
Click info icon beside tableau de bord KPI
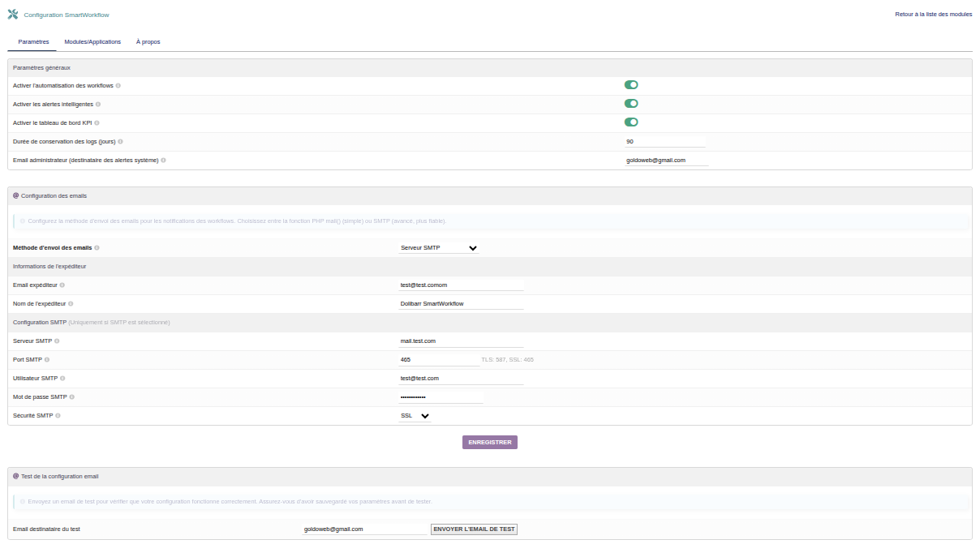point(97,122)
